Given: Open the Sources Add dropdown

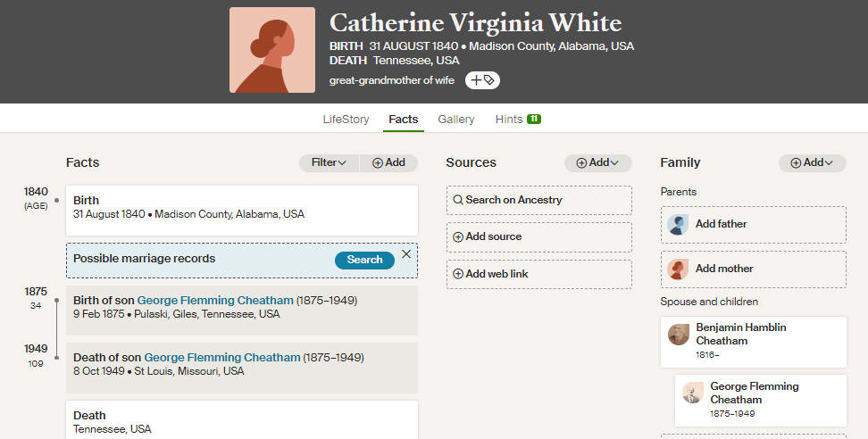Looking at the screenshot, I should (597, 162).
